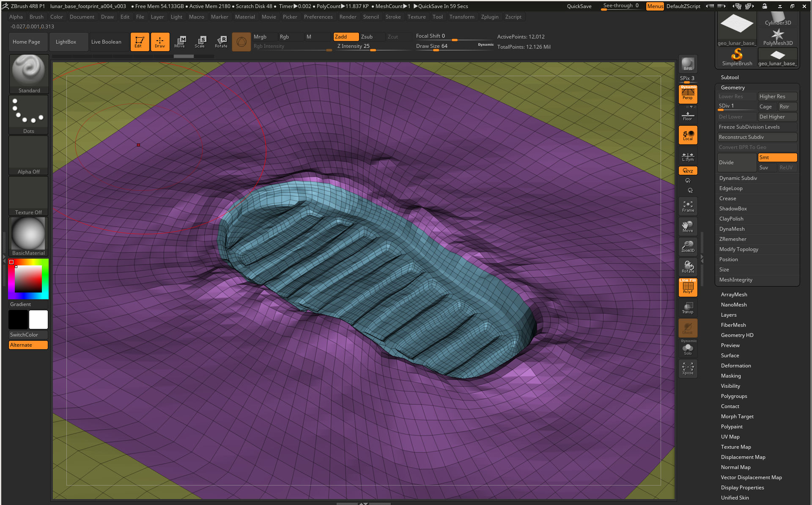Select the Move transform tool
812x505 pixels.
(180, 41)
